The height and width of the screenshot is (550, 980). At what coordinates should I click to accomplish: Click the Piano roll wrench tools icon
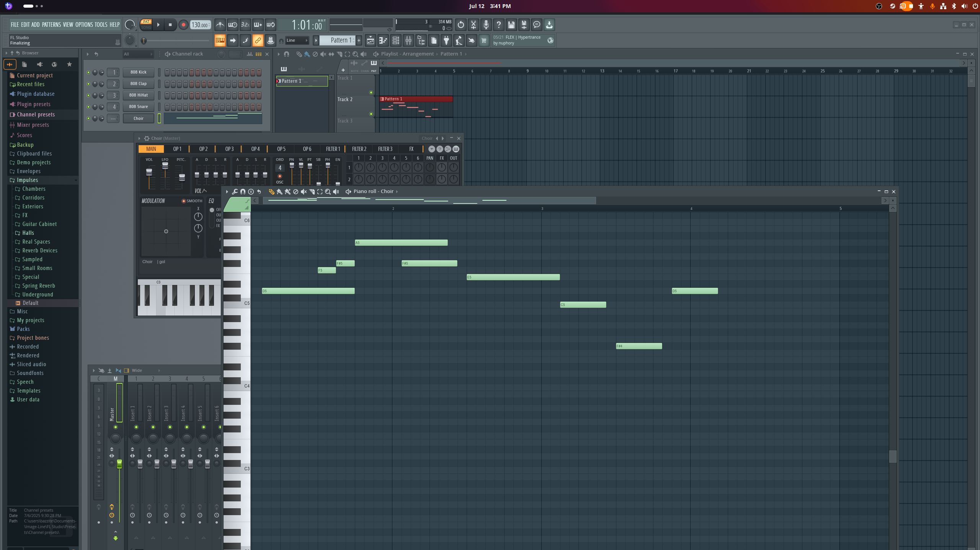pyautogui.click(x=235, y=192)
